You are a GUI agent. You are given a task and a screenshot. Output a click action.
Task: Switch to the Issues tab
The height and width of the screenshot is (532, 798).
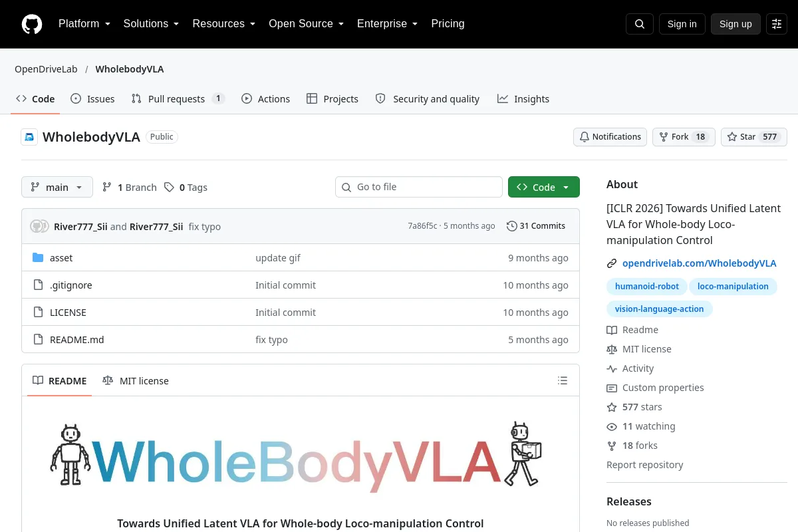(92, 99)
